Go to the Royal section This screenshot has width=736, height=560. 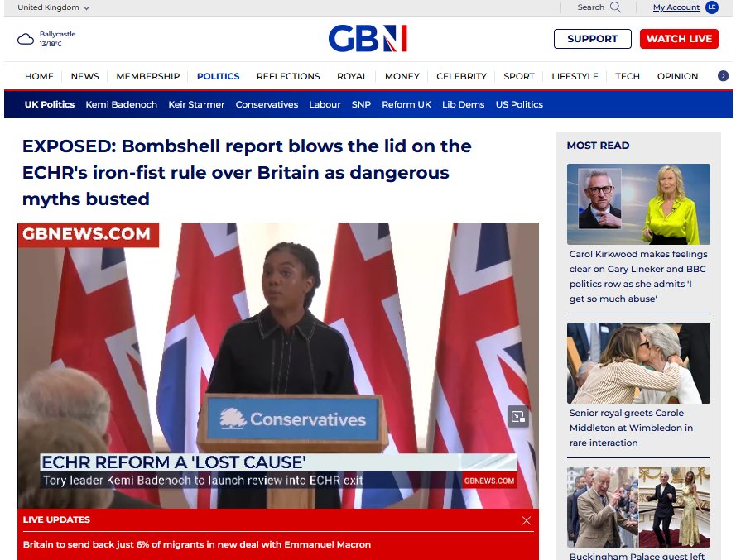352,76
